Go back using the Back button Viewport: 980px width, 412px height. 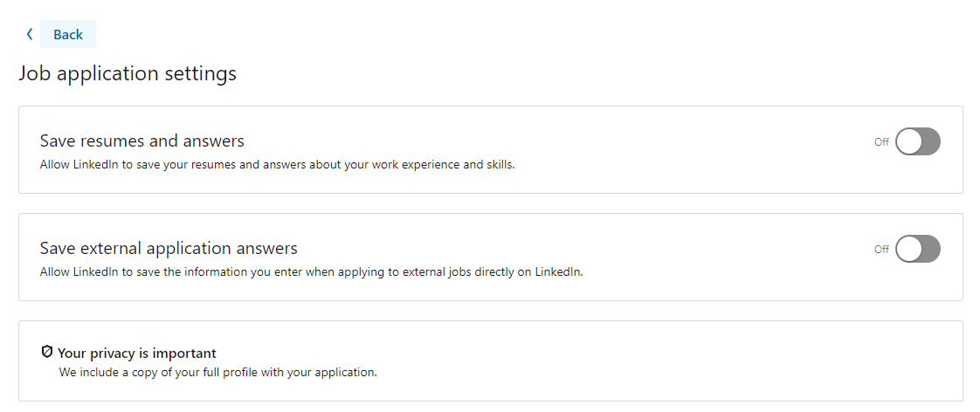[68, 34]
